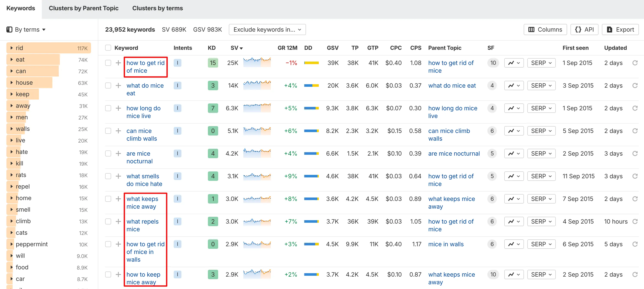The height and width of the screenshot is (289, 644).
Task: Click the DD bar for 'how to keep mice away'
Action: tap(311, 274)
